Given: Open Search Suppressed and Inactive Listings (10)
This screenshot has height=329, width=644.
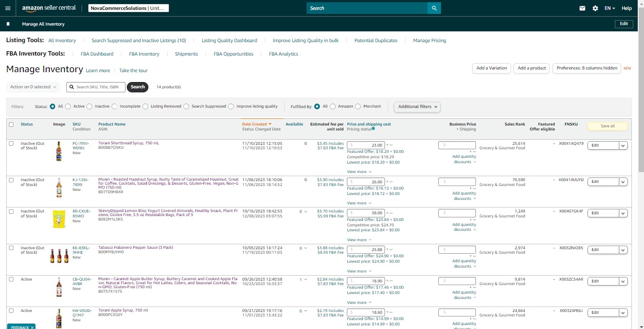Looking at the screenshot, I should point(139,40).
